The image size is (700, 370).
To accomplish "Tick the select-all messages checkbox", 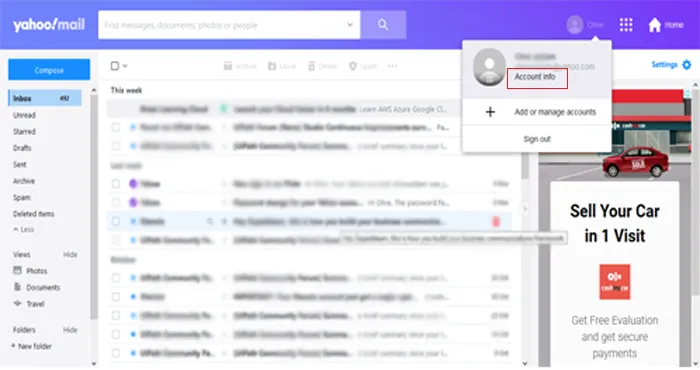I will 115,66.
